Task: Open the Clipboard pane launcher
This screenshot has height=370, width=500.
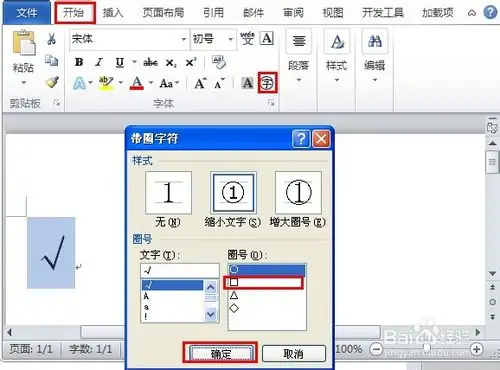Action: coord(57,103)
